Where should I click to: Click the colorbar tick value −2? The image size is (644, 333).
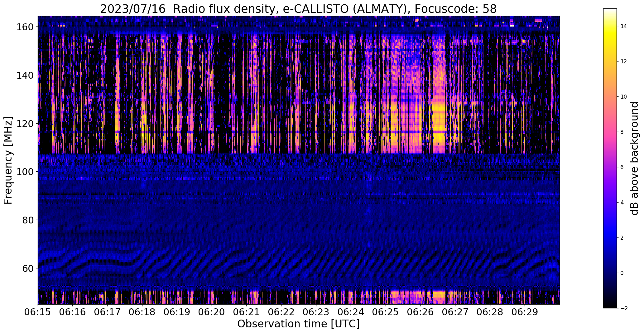[x=624, y=308]
